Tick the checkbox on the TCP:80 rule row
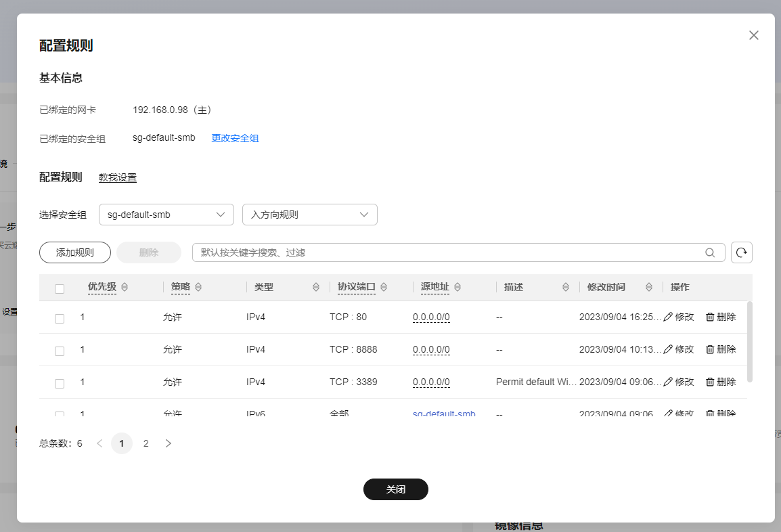This screenshot has height=532, width=781. [x=59, y=317]
